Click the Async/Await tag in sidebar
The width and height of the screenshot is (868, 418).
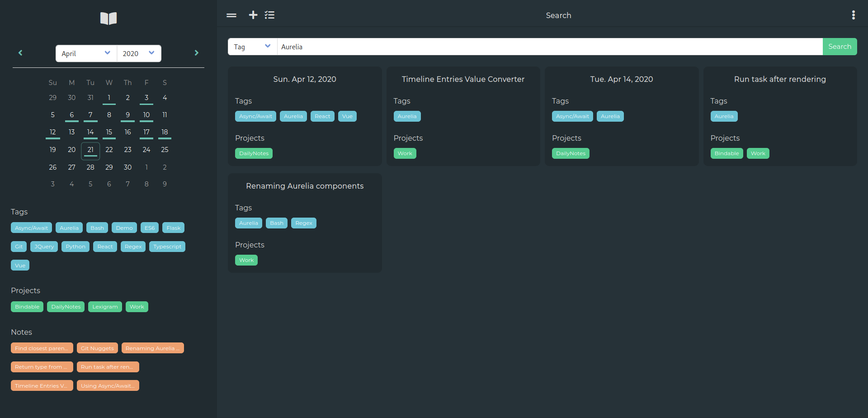click(x=31, y=228)
